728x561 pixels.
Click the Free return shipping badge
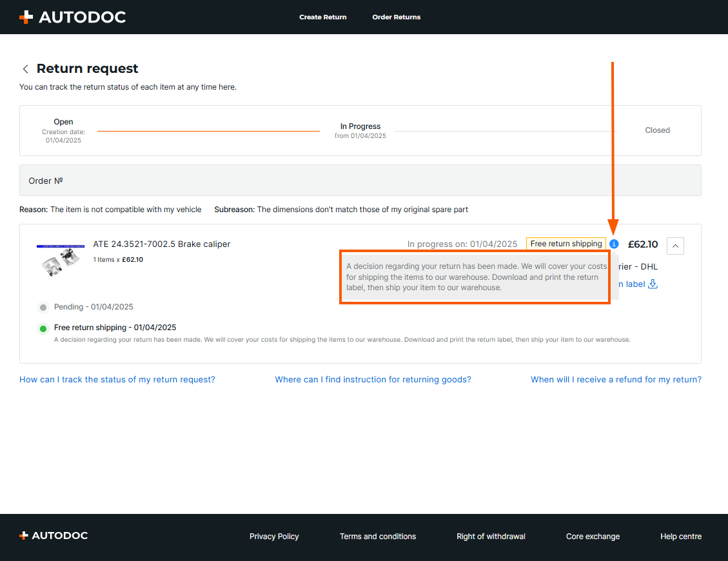click(566, 244)
